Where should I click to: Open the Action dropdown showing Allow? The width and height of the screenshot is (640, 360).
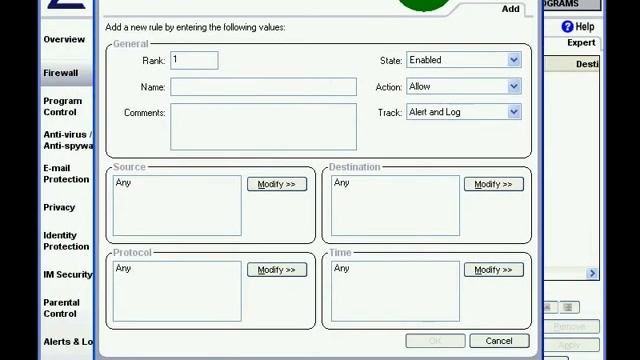(464, 87)
